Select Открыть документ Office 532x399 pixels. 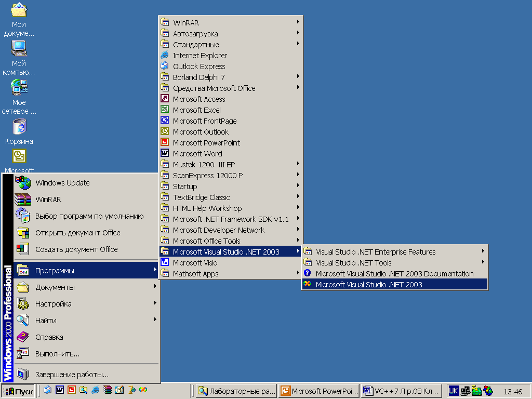86,232
